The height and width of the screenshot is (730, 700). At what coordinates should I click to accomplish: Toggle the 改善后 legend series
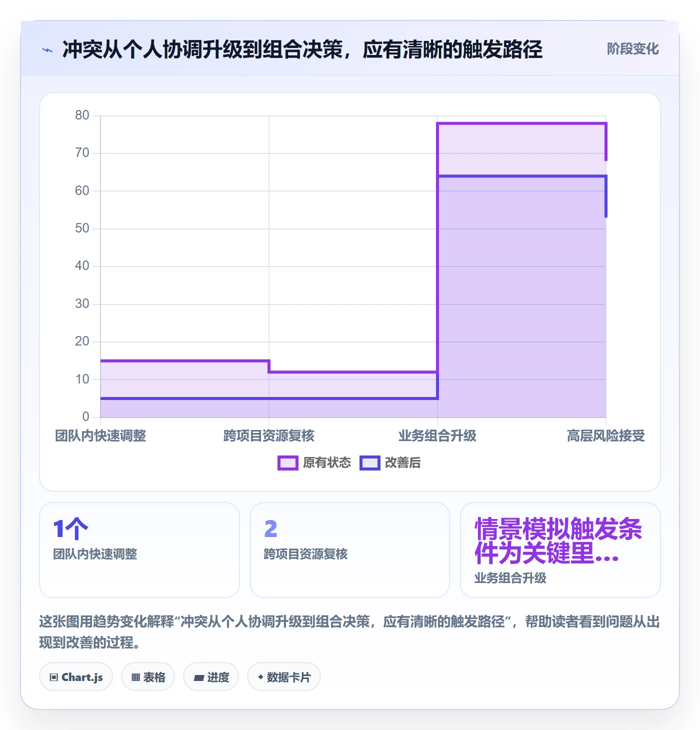coord(390,463)
